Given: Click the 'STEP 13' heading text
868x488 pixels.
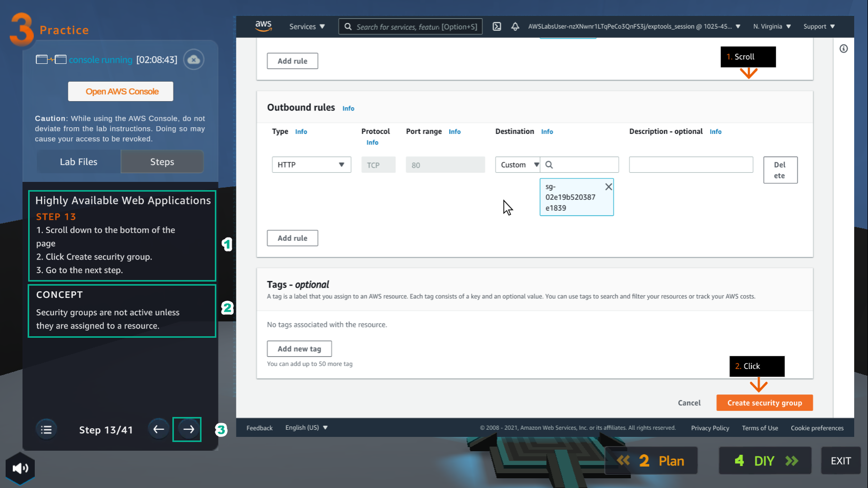Looking at the screenshot, I should coord(56,217).
